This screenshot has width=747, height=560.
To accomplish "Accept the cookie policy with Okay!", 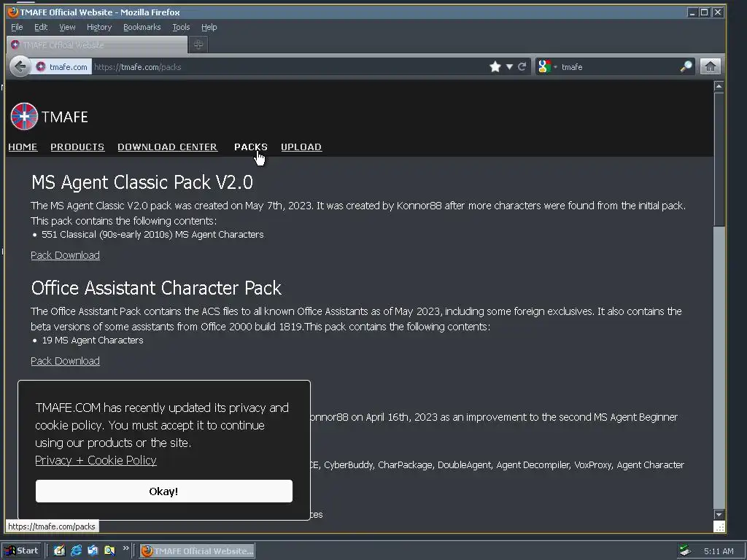I will point(164,491).
